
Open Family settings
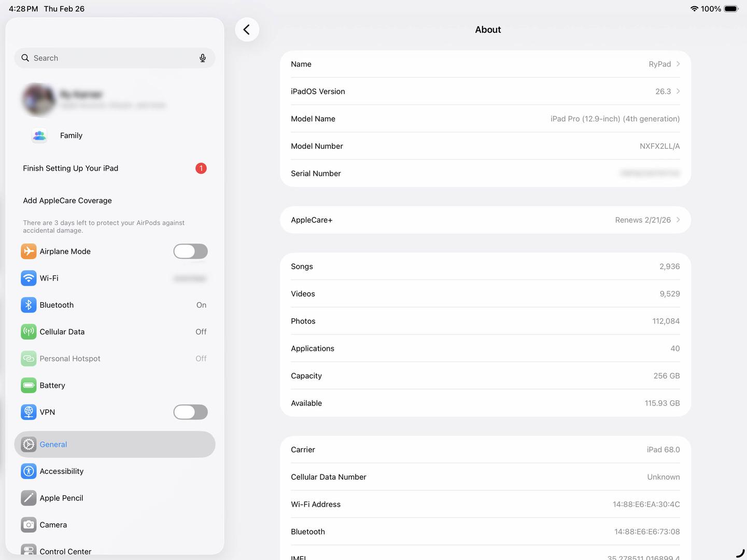115,135
